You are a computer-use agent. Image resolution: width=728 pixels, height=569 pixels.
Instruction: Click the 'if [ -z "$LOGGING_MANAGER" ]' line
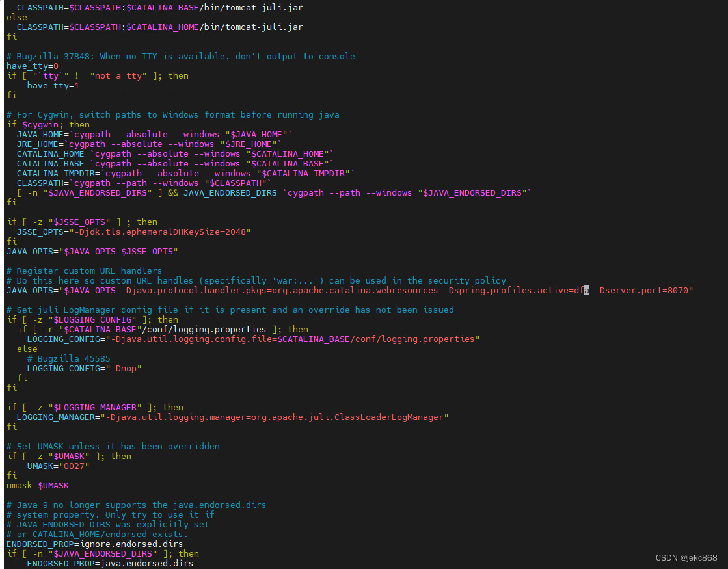[x=95, y=408]
